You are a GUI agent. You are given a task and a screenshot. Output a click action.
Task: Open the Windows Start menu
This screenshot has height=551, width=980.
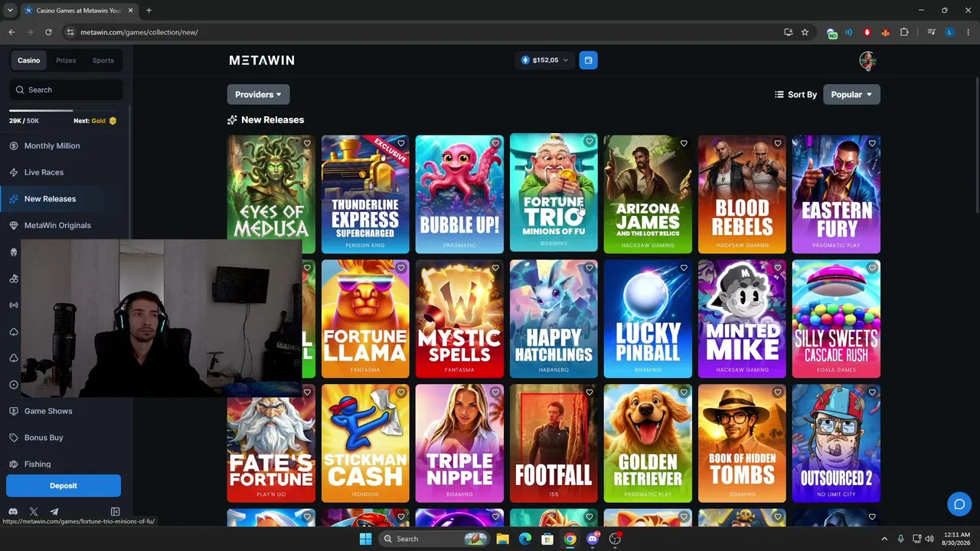click(365, 539)
